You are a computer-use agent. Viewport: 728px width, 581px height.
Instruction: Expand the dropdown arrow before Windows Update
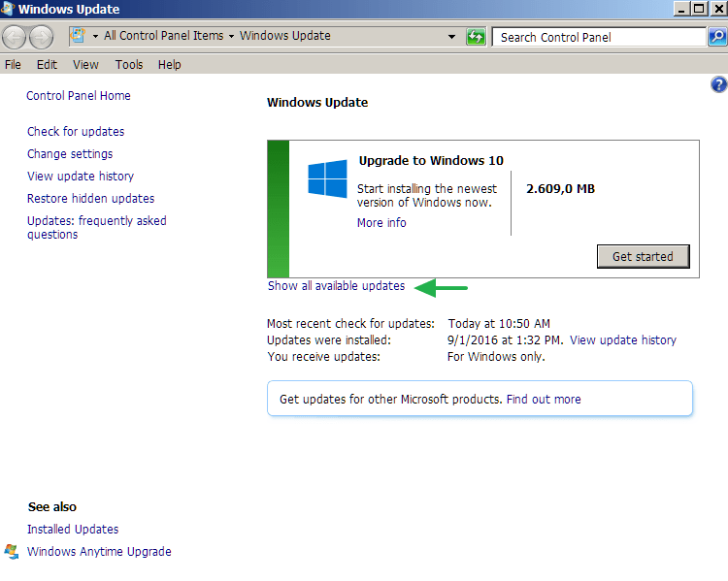tap(231, 36)
